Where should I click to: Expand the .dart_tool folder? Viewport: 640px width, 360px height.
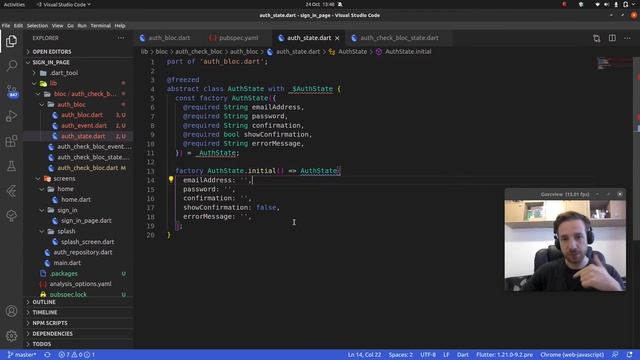79,73
